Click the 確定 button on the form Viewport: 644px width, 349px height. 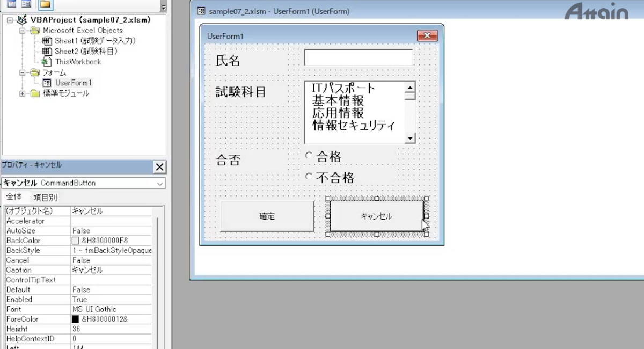[x=267, y=216]
